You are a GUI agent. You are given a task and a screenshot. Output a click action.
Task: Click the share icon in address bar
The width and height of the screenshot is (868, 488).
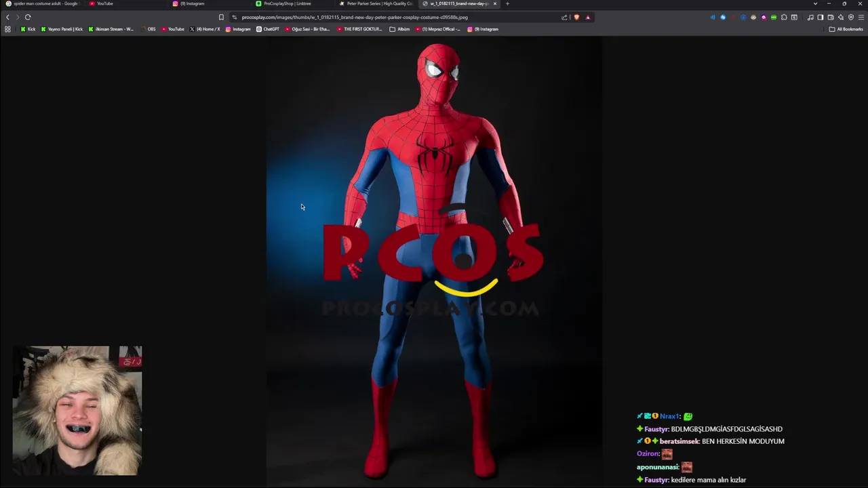(564, 17)
